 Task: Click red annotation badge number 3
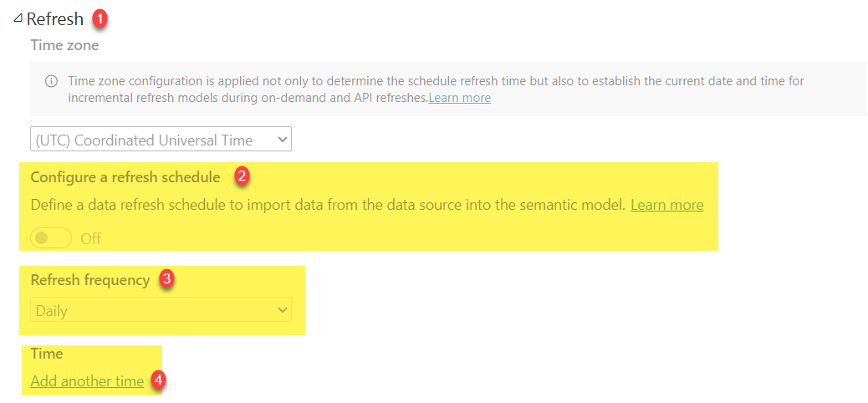tap(168, 279)
